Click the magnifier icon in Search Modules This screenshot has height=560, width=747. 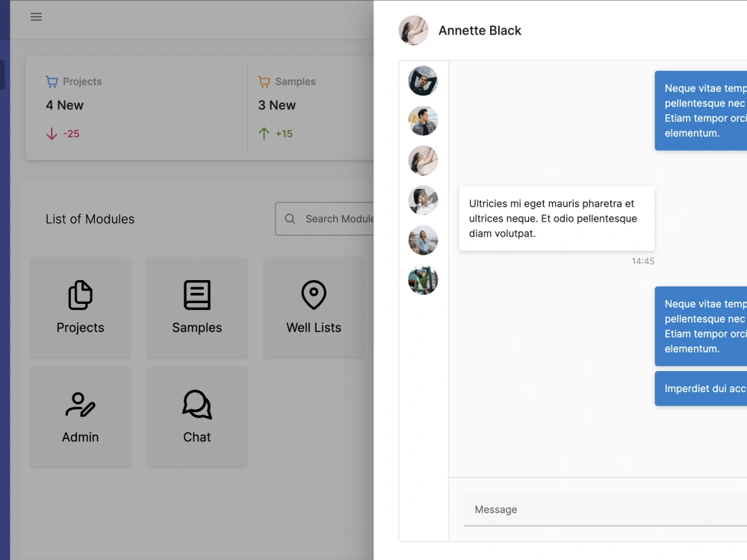290,219
